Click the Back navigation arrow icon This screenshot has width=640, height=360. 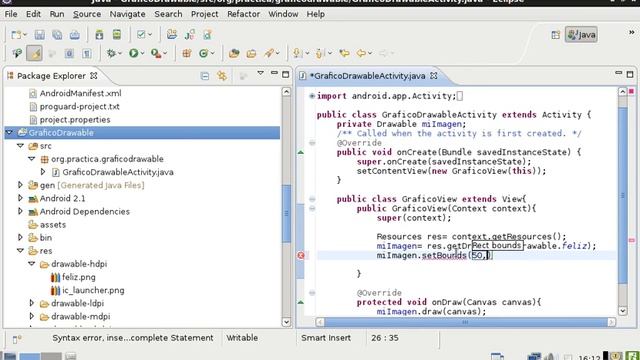(361, 53)
